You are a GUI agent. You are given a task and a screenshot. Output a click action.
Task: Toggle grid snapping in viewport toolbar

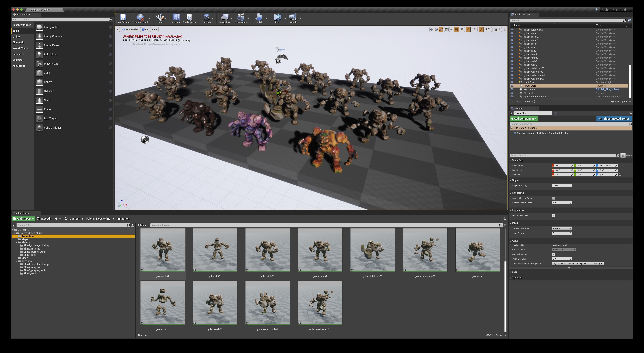(x=456, y=29)
